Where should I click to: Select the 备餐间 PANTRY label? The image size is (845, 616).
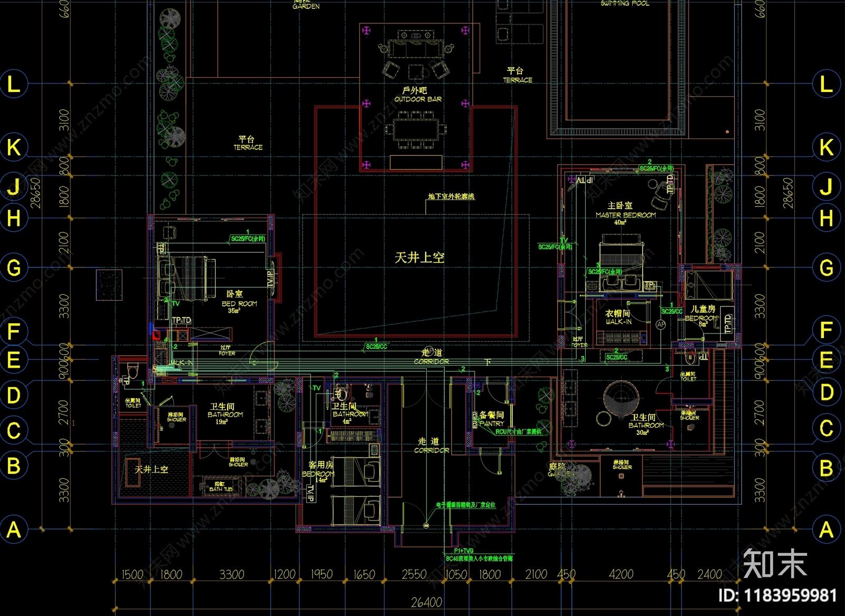[491, 419]
